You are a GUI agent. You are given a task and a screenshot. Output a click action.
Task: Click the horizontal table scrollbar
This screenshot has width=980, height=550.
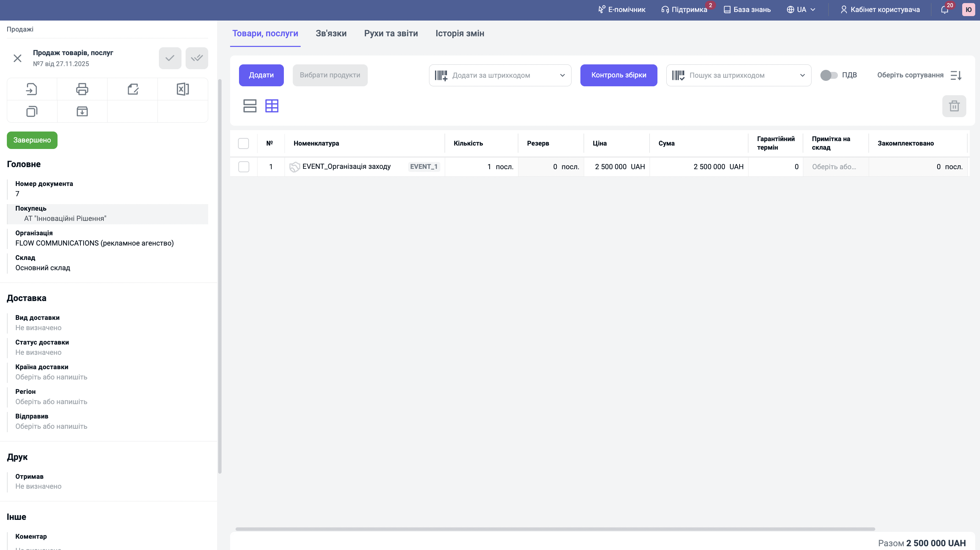coord(555,529)
